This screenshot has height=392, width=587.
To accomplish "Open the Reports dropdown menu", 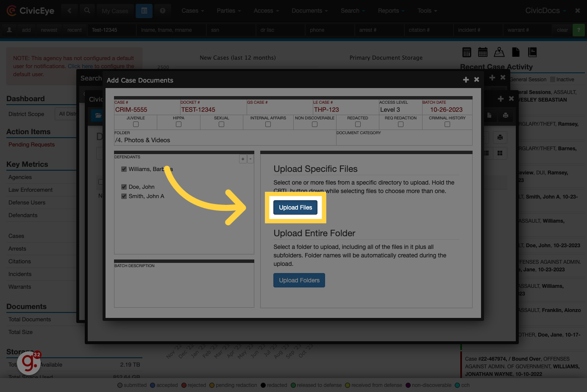I will tap(391, 11).
